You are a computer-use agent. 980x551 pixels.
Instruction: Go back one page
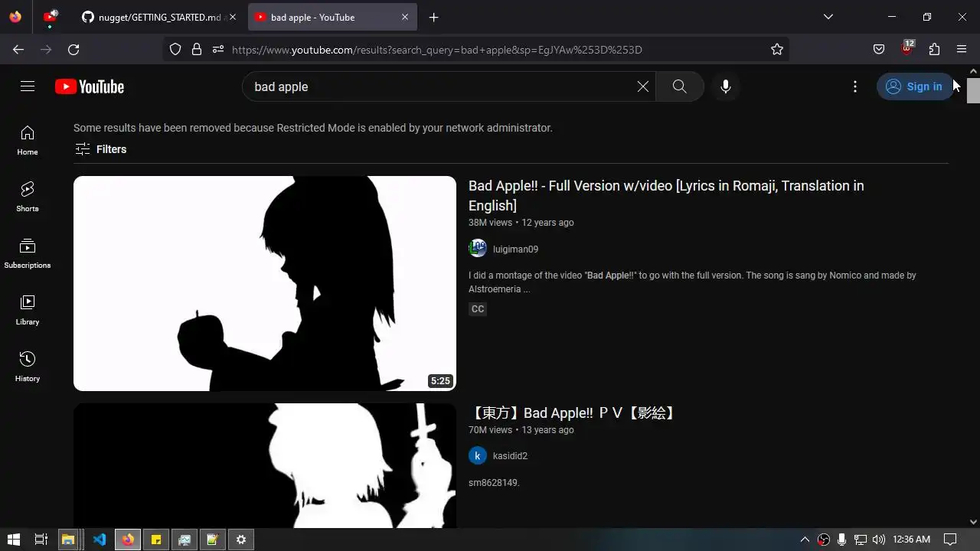(18, 49)
